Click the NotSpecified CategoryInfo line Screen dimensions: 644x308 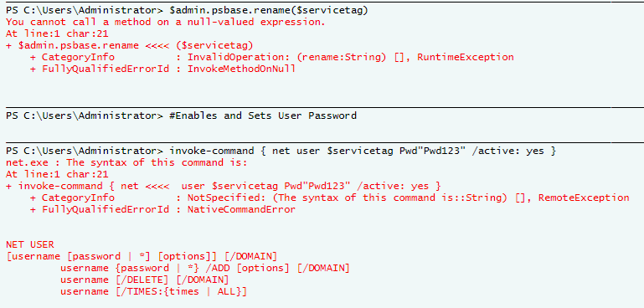coord(329,198)
